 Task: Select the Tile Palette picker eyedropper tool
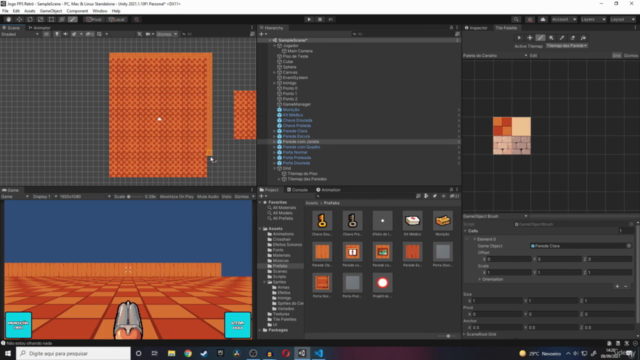pyautogui.click(x=562, y=38)
